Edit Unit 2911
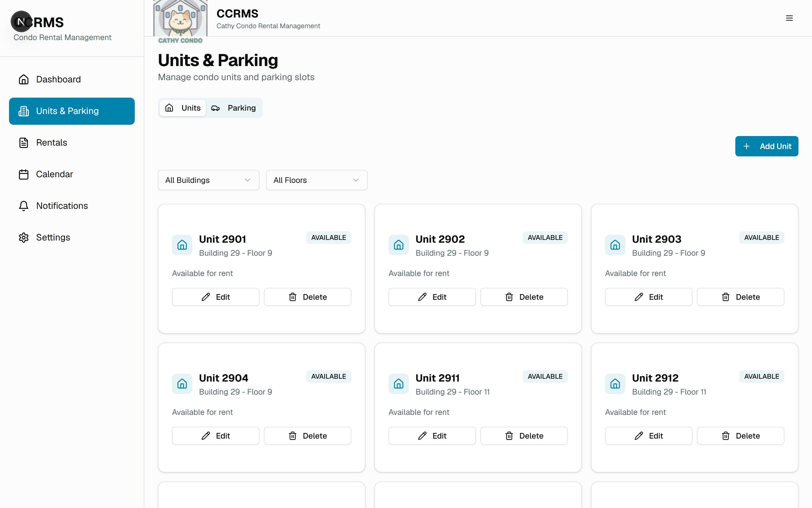This screenshot has width=812, height=508. click(x=432, y=436)
